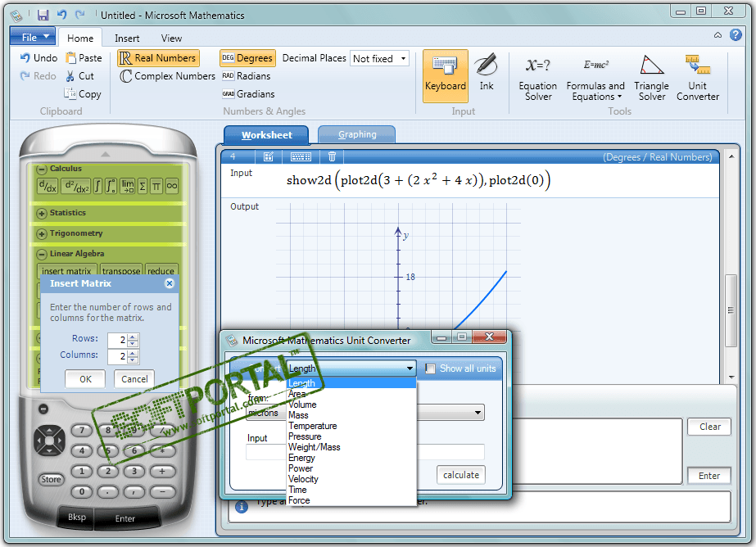This screenshot has width=756, height=547.
Task: Increase Rows value with up arrow
Action: click(134, 337)
